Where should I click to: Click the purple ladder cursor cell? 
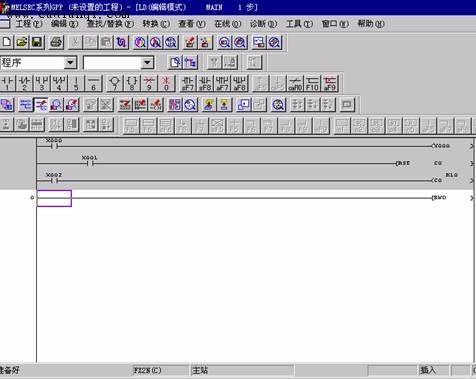pyautogui.click(x=54, y=198)
